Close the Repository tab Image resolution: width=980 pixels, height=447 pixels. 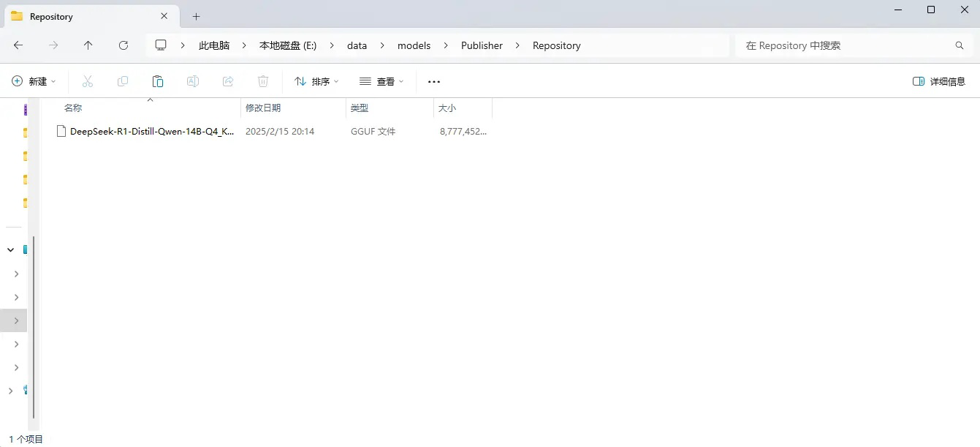pos(164,16)
